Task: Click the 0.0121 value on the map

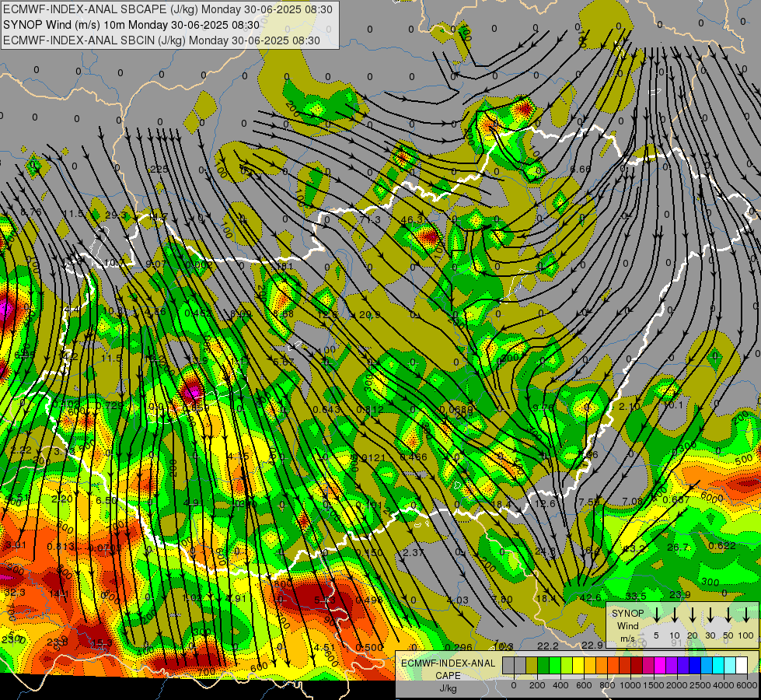Action: coord(370,457)
